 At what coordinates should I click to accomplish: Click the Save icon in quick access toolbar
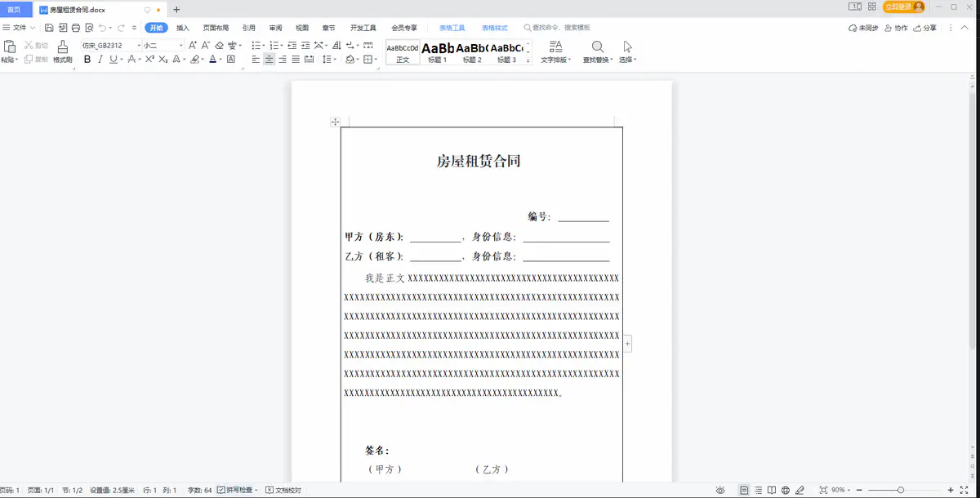point(49,28)
